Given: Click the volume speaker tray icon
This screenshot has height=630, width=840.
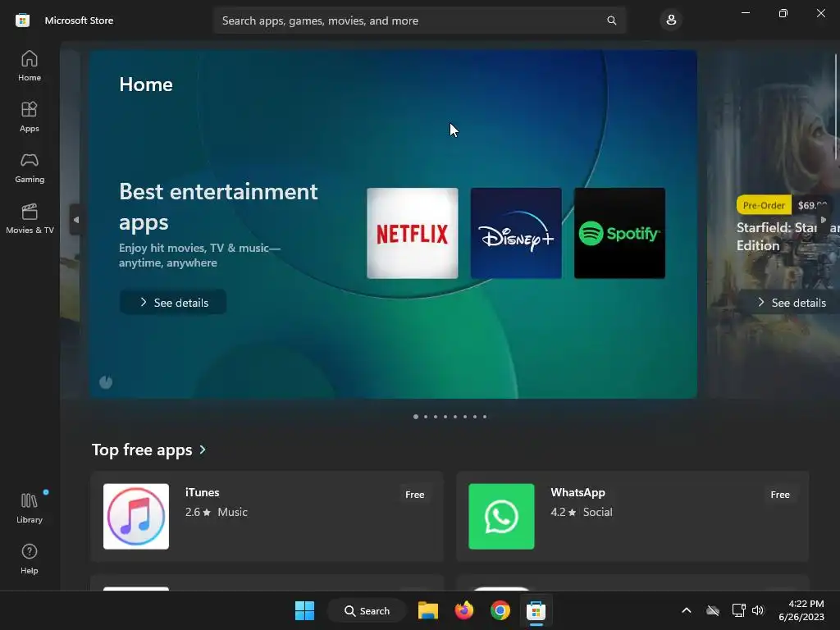Looking at the screenshot, I should [x=757, y=610].
